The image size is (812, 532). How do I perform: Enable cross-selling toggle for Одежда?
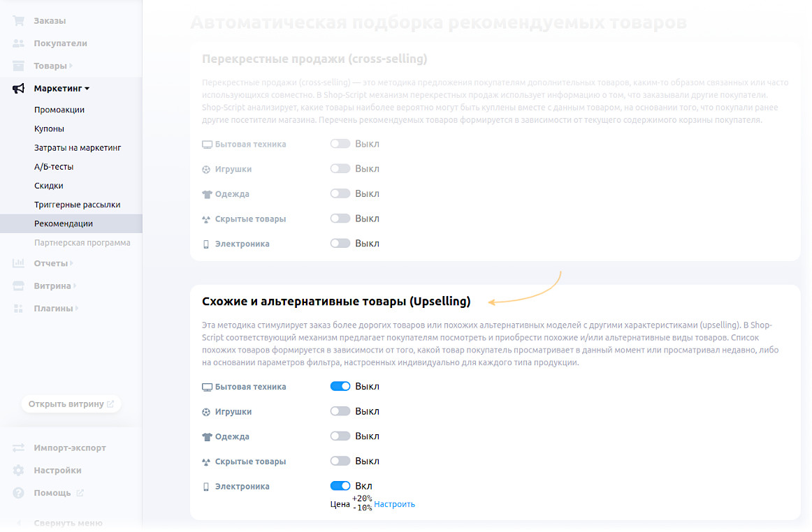[340, 193]
